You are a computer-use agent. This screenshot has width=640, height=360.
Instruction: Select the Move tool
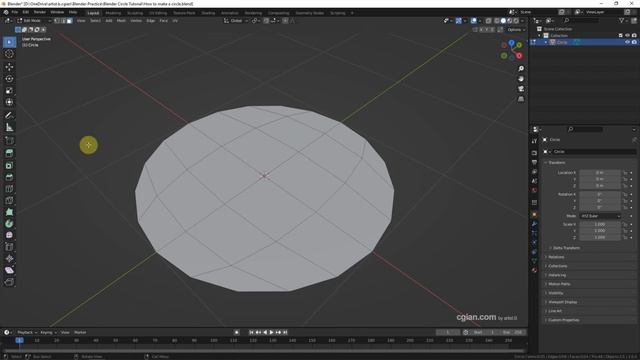[9, 67]
